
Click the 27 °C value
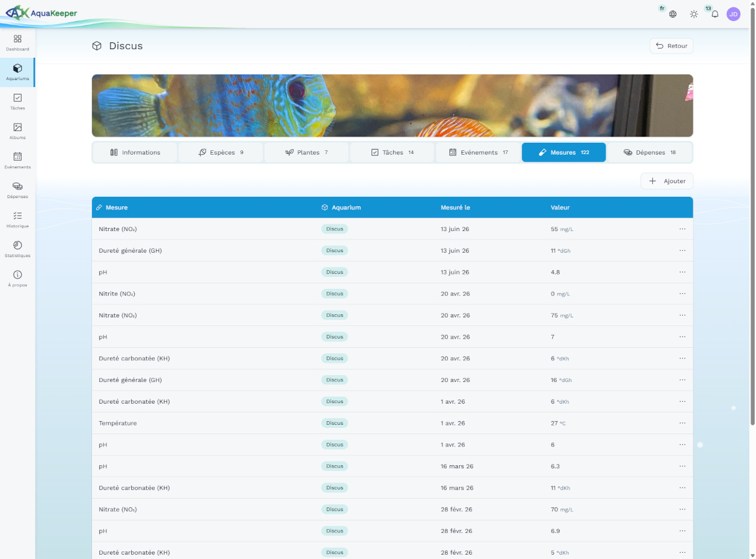558,423
